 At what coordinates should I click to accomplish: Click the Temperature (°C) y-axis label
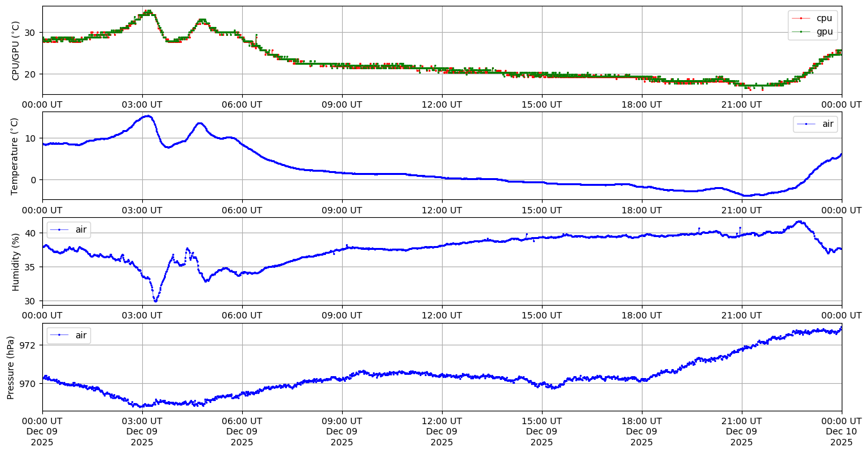click(x=16, y=156)
